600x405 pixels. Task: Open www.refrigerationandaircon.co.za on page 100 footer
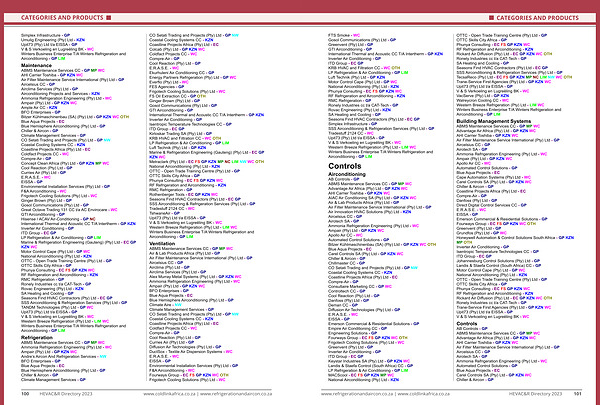pos(236,394)
